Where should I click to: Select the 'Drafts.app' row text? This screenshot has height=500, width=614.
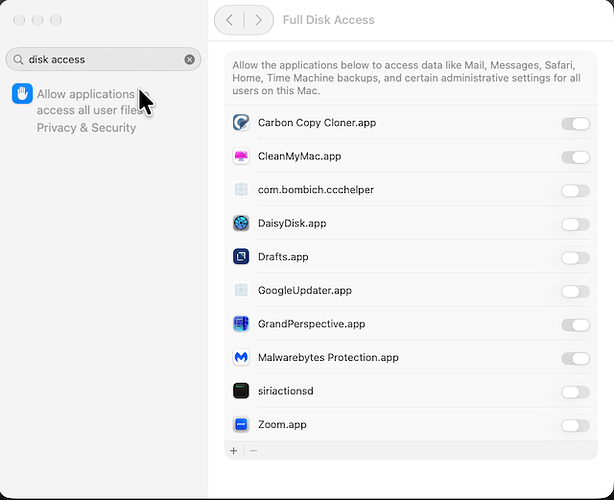coord(283,257)
